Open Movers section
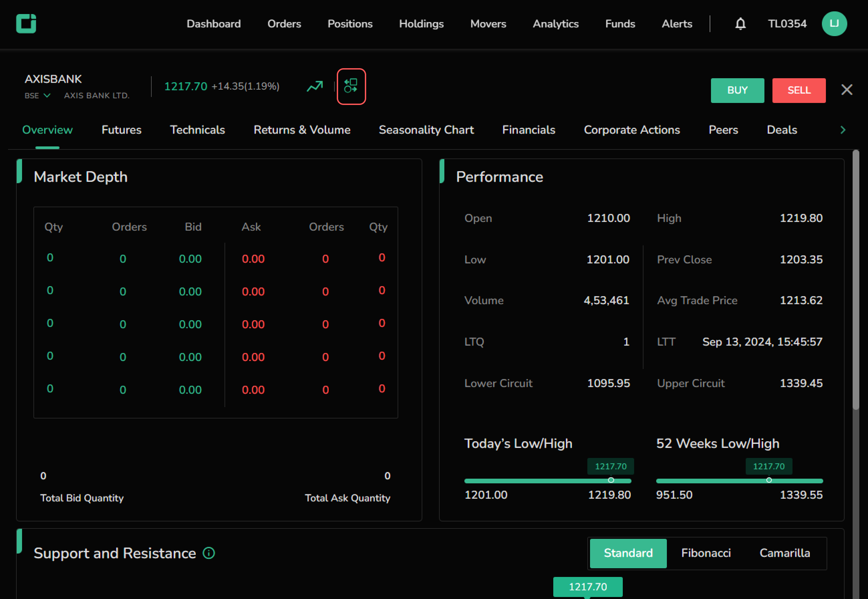The image size is (868, 599). pyautogui.click(x=488, y=24)
